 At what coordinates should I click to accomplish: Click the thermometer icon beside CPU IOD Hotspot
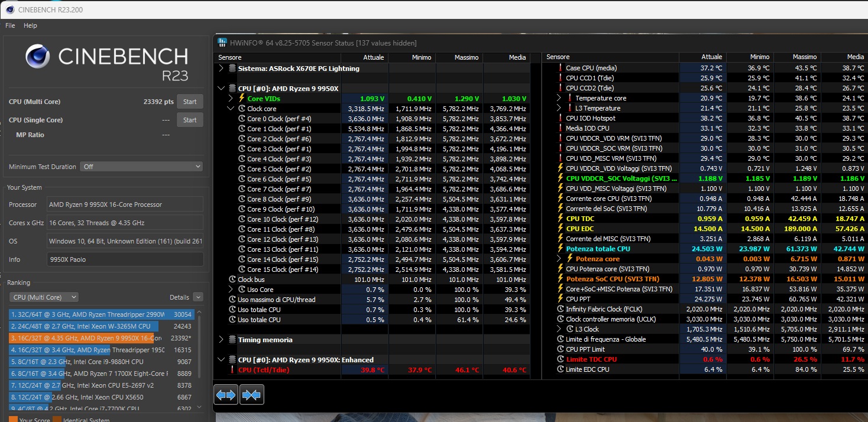click(561, 118)
